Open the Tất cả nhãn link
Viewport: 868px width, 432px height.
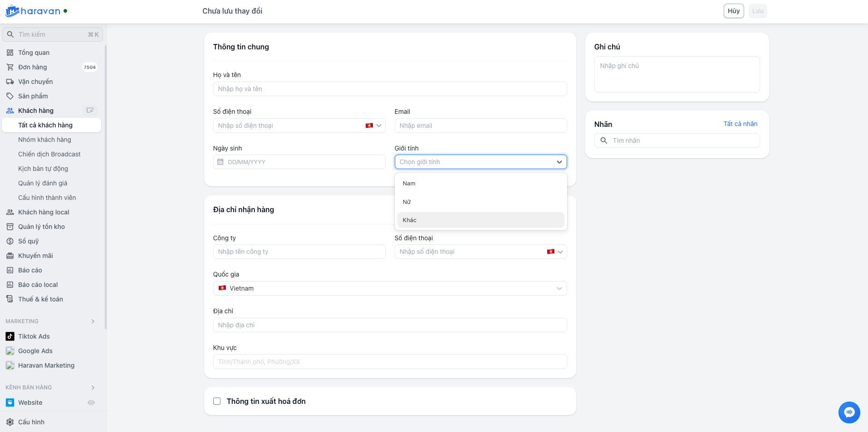pyautogui.click(x=740, y=124)
